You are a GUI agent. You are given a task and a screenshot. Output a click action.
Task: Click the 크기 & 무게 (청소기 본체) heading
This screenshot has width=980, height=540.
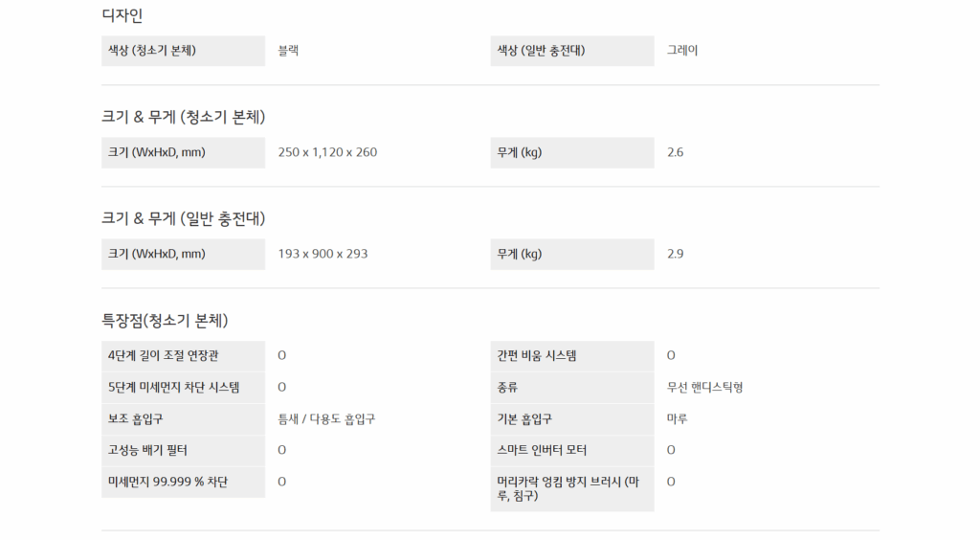click(184, 117)
